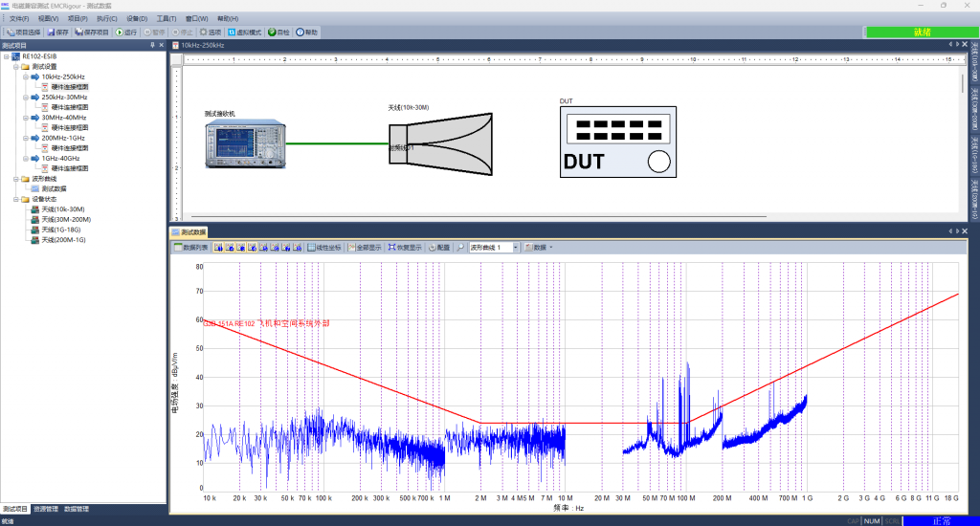Click 恢复显示 (Restore Display) in chart toolbar
980x526 pixels.
click(x=406, y=247)
